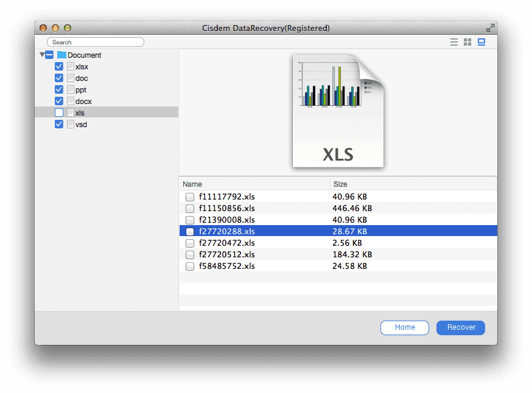Sort files by Name column header

tap(254, 184)
